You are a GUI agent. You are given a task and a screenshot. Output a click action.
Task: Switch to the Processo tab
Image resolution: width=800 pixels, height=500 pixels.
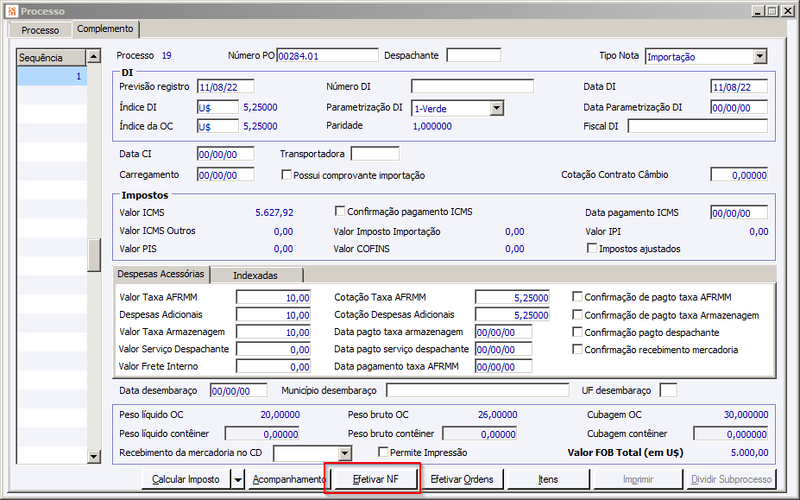click(x=40, y=30)
